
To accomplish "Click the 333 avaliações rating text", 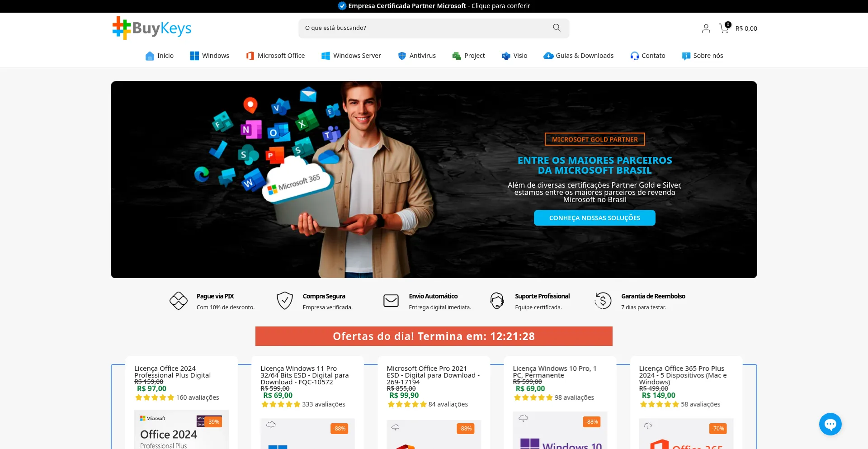I will click(x=324, y=404).
